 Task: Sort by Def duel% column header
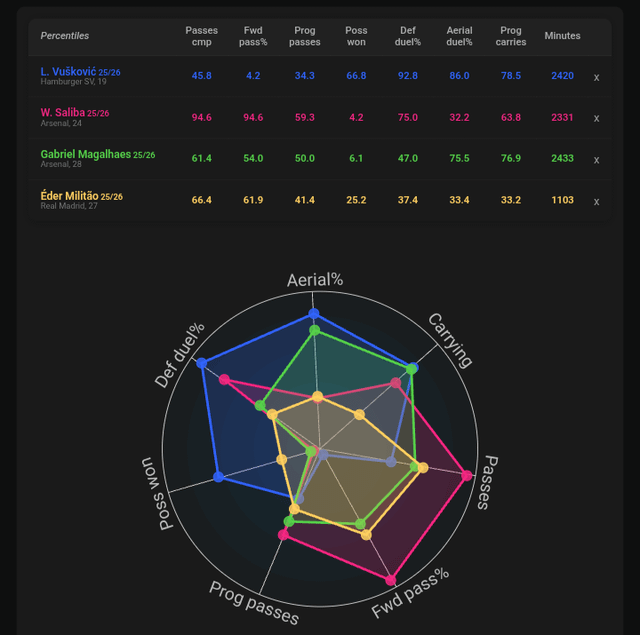coord(407,36)
